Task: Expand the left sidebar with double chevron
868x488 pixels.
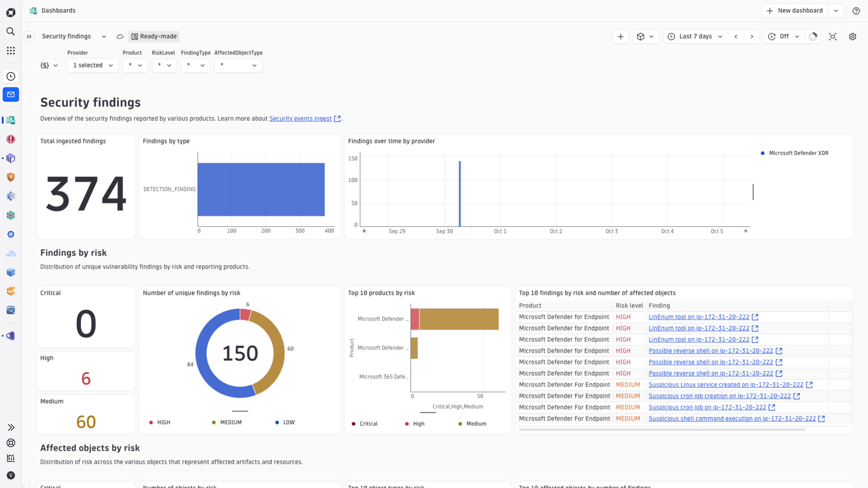Action: click(x=11, y=427)
